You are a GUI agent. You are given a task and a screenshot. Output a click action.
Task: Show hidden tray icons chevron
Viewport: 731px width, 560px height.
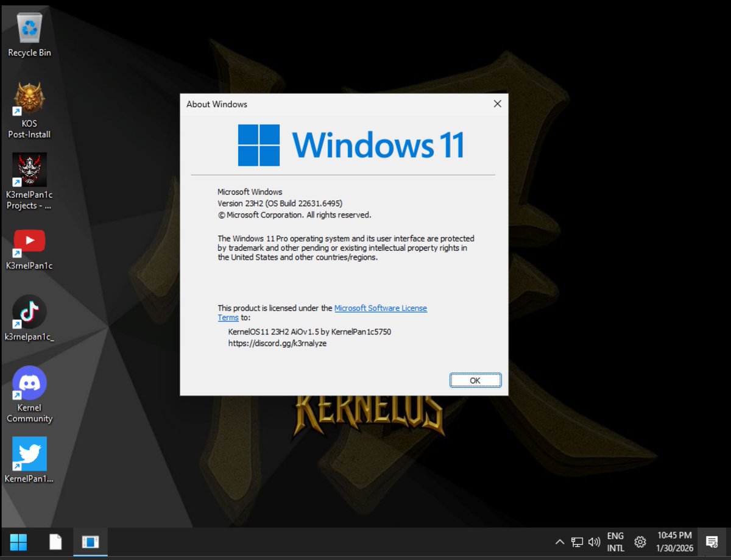(559, 542)
